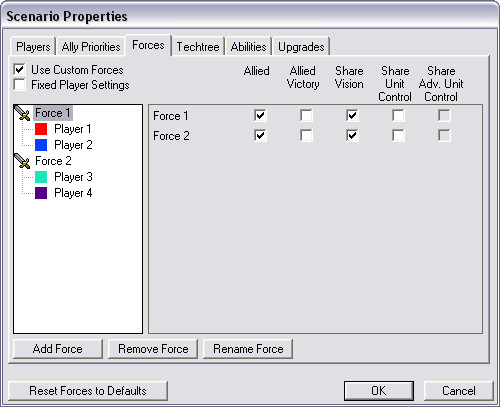Screen dimensions: 500x407
Task: Click Player 3's teal color square
Action: coord(41,177)
